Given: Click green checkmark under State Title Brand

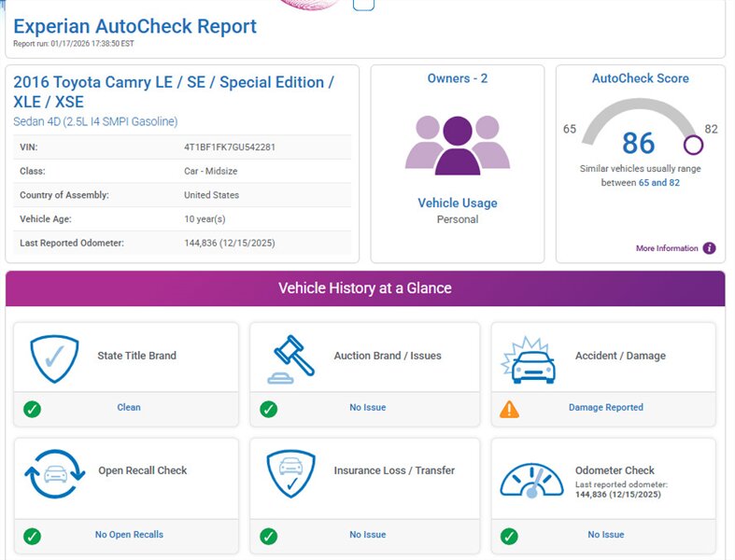Looking at the screenshot, I should click(x=33, y=409).
